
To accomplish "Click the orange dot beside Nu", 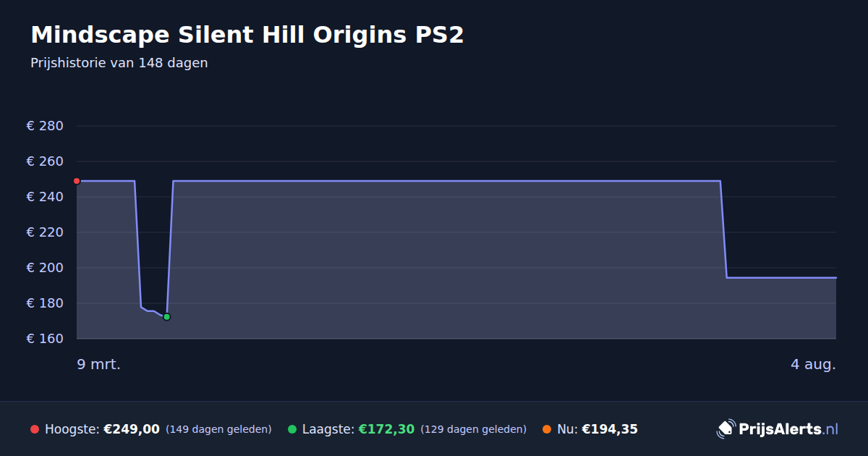I will (547, 429).
